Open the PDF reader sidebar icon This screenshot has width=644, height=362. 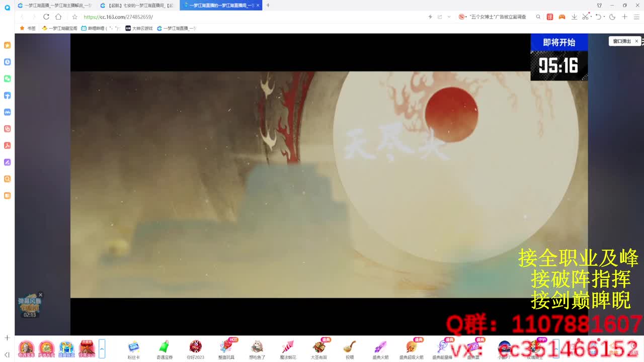(7, 145)
